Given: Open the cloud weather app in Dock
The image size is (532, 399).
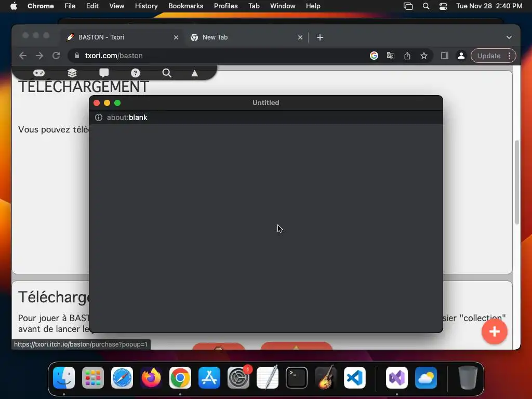Looking at the screenshot, I should pos(426,378).
